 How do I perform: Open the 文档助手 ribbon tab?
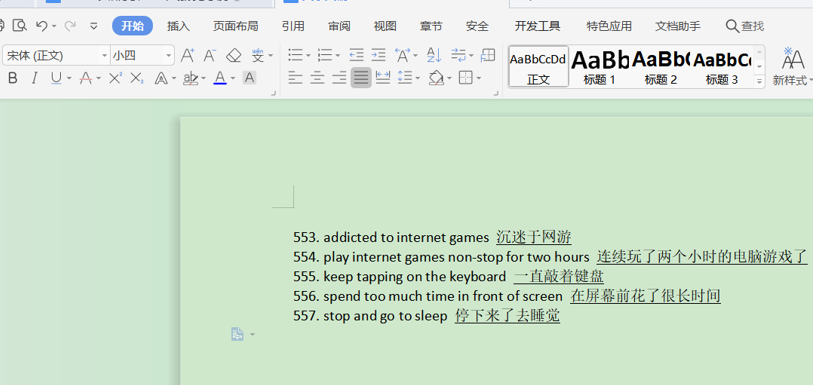678,26
